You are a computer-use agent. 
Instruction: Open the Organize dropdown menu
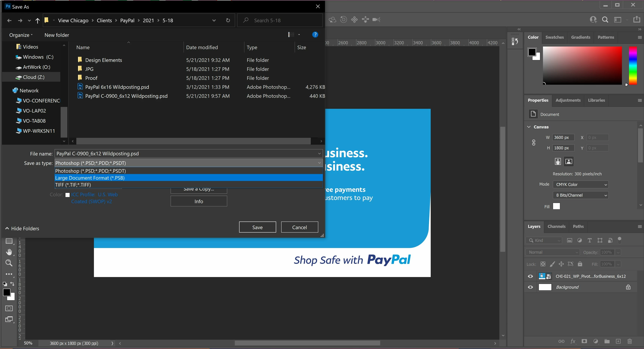point(21,35)
